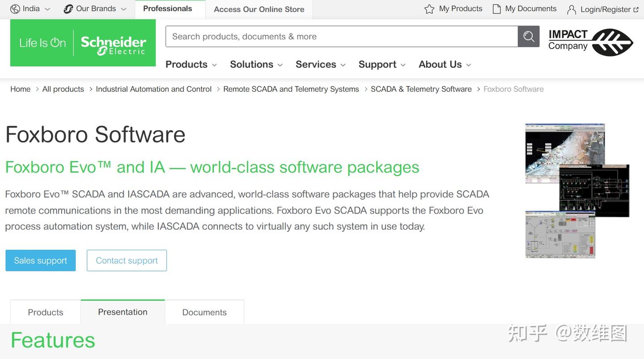The image size is (644, 359).
Task: Expand the Solutions navigation menu
Action: coord(256,64)
